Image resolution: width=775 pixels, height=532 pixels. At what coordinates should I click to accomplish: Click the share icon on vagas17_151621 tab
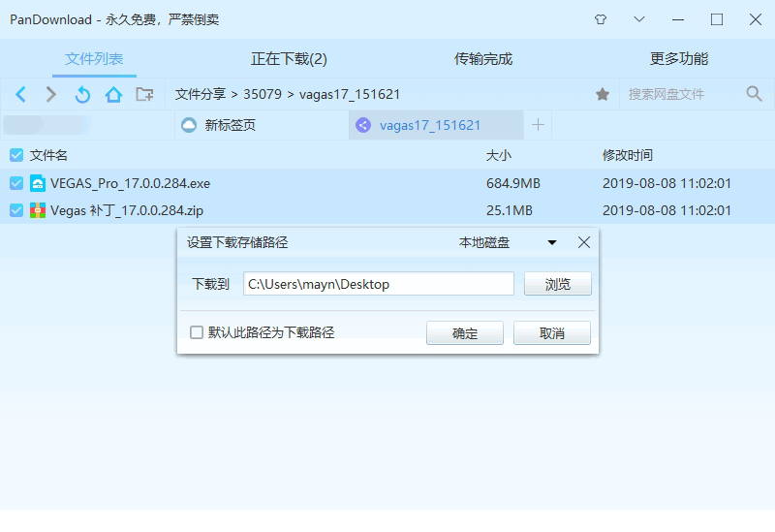tap(363, 125)
